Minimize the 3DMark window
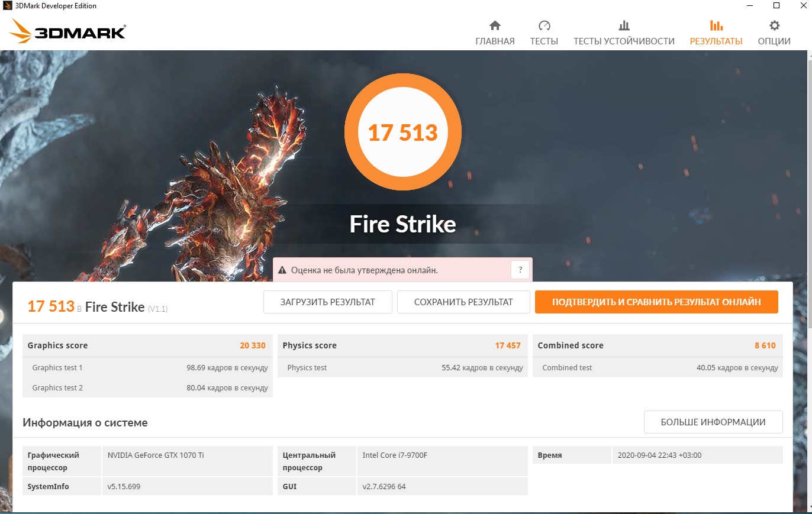 click(x=750, y=6)
